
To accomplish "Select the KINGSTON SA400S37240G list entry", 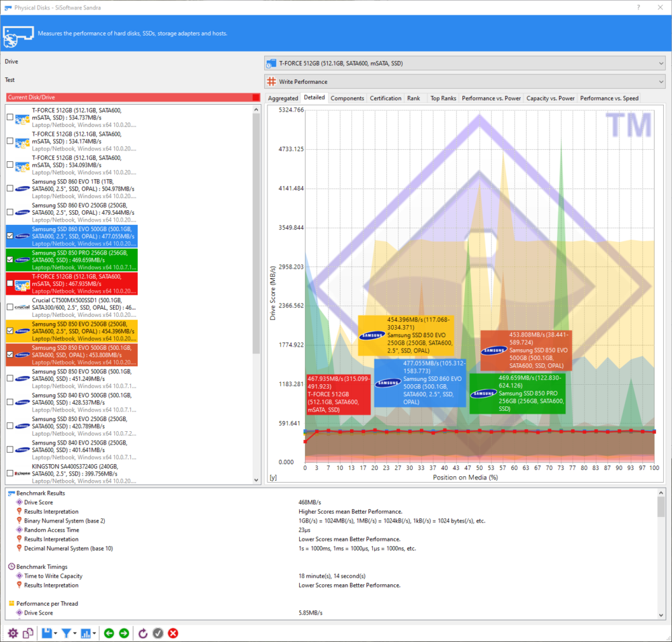I will click(72, 473).
